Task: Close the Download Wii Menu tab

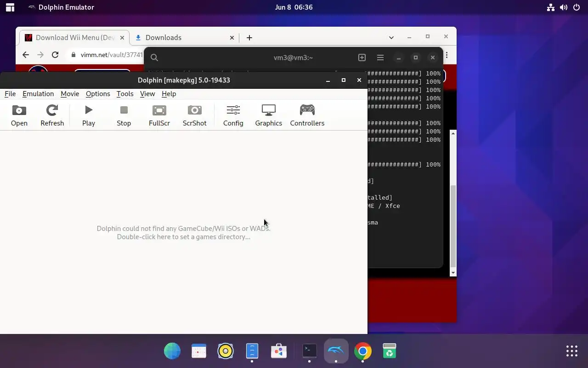Action: pyautogui.click(x=122, y=38)
